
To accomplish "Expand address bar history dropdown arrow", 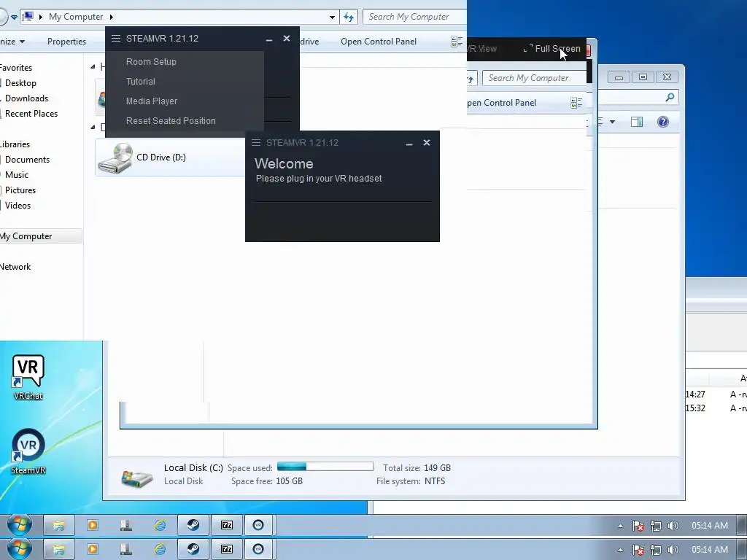I will tap(332, 17).
